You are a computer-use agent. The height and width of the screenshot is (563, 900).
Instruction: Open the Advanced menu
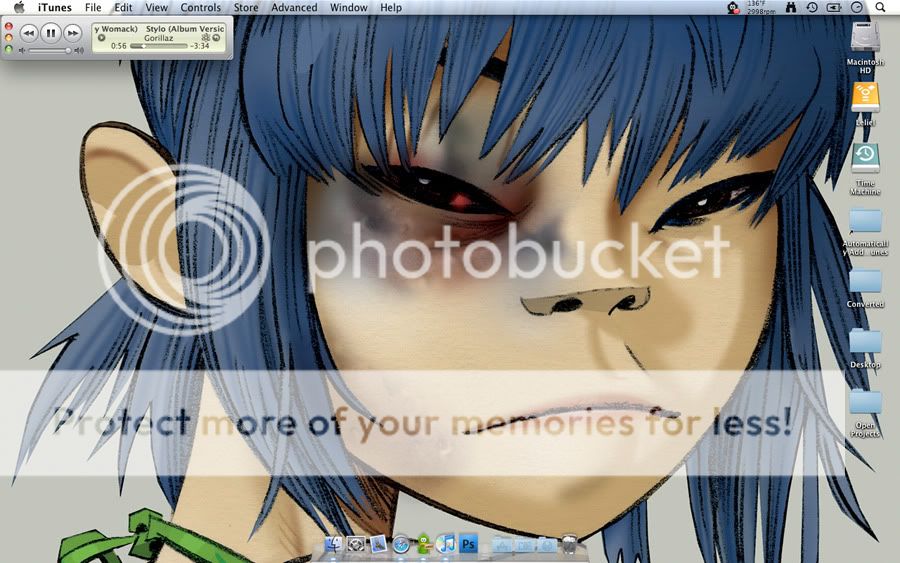click(x=294, y=7)
